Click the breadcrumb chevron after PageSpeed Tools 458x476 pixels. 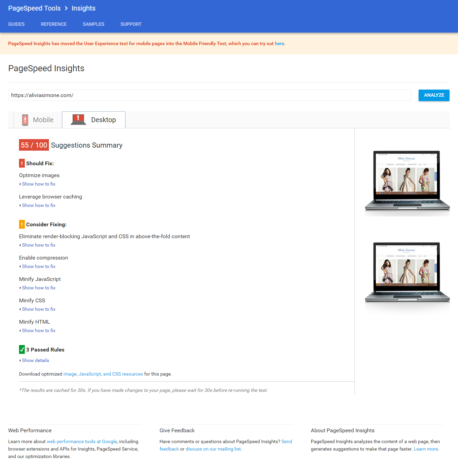pyautogui.click(x=66, y=8)
